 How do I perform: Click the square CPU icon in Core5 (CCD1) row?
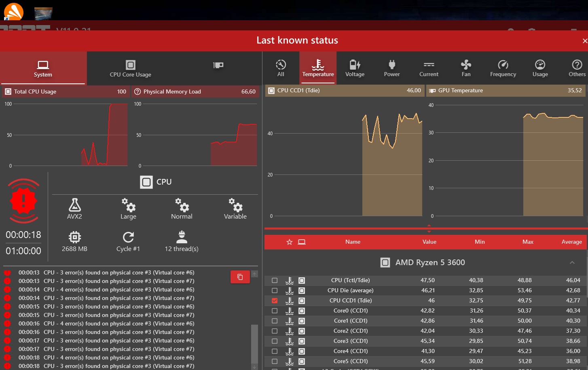coord(302,361)
